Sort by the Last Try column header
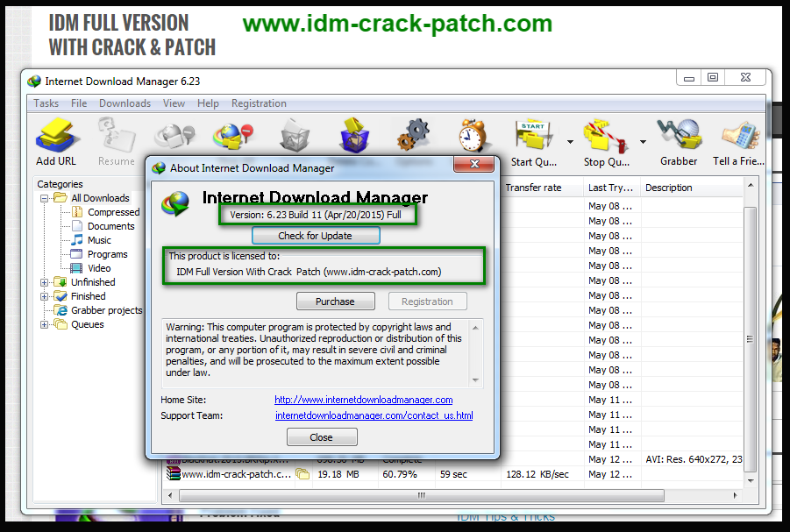Viewport: 790px width, 532px height. click(612, 188)
